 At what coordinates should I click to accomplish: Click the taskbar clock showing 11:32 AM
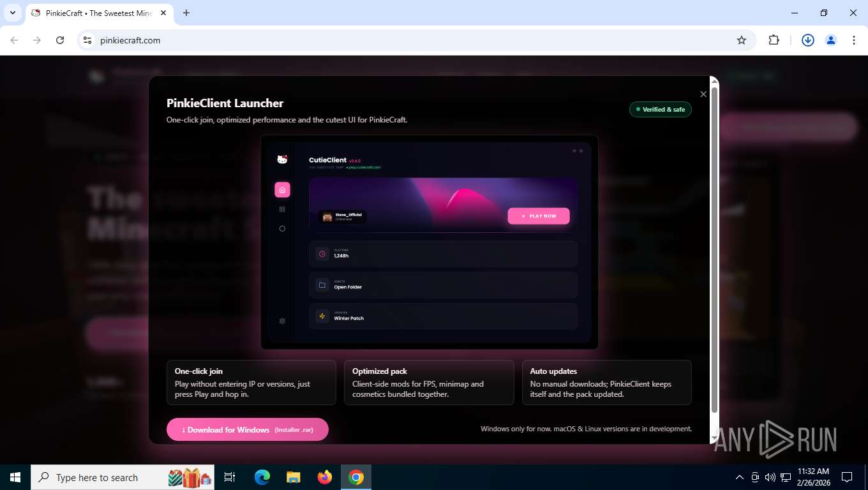click(814, 477)
